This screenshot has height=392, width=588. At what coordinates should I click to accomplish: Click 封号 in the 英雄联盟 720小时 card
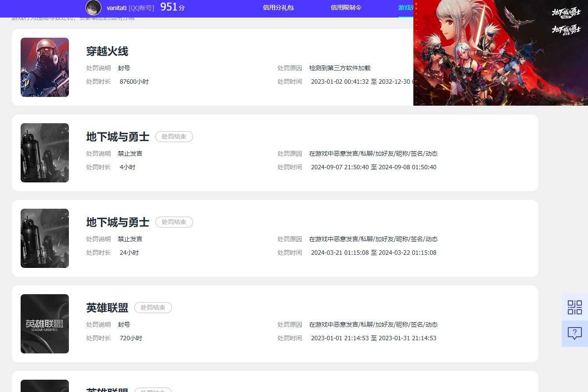[x=124, y=324]
